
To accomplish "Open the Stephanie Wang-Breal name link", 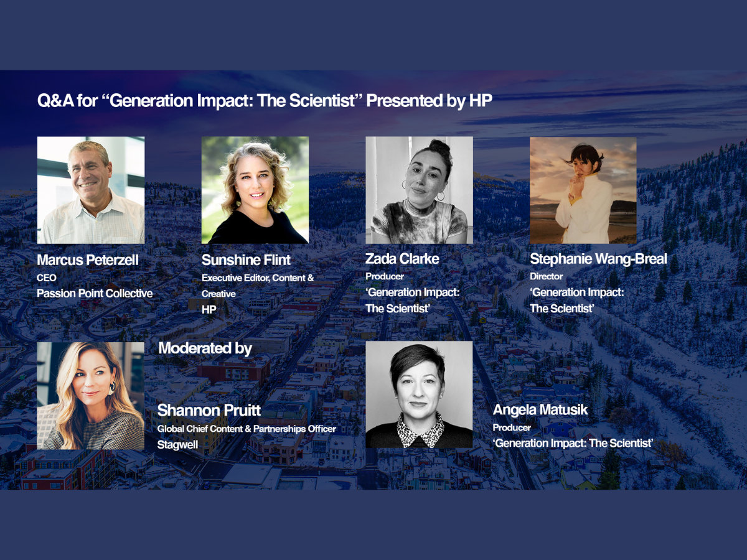I will (x=598, y=259).
